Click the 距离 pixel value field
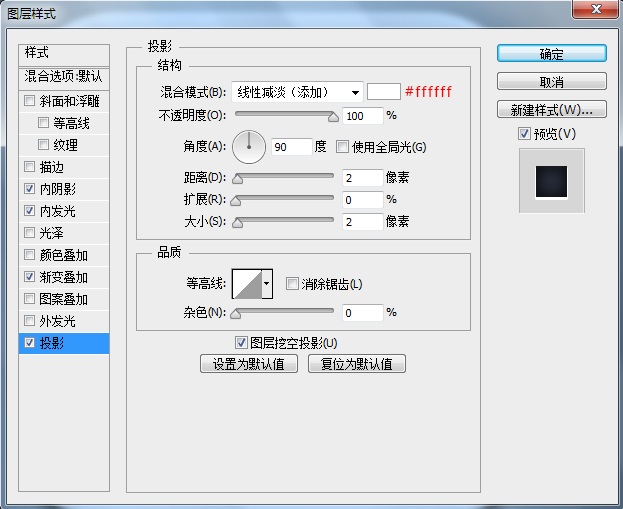This screenshot has width=623, height=509. click(363, 178)
